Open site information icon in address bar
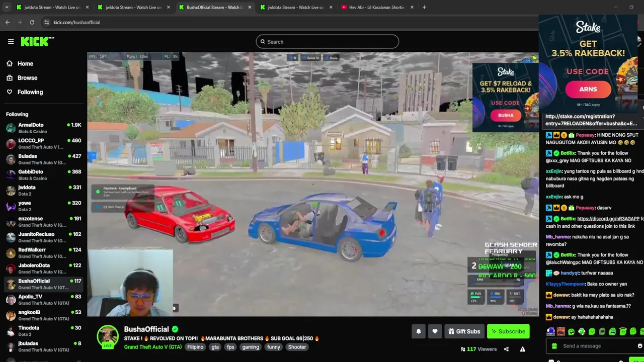Viewport: 644px width, 362px height. 46,22
